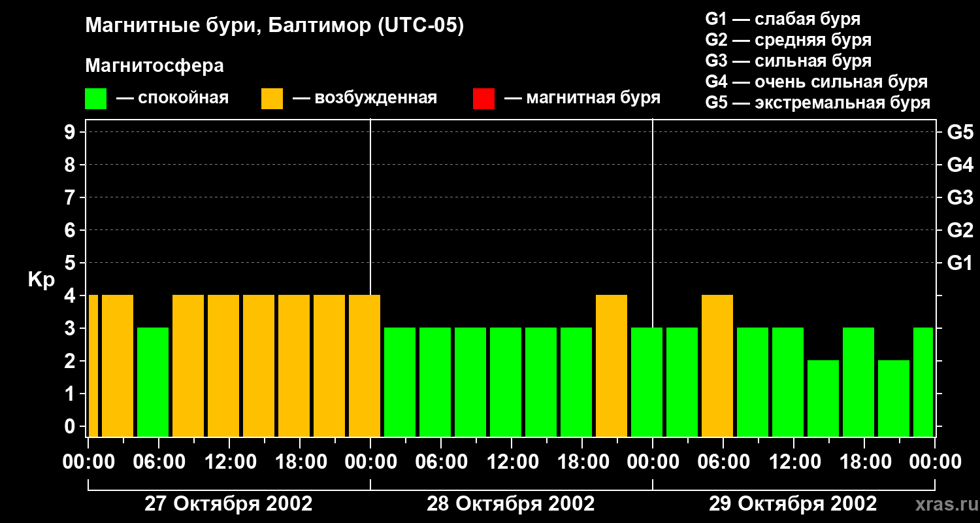Image resolution: width=980 pixels, height=523 pixels.
Task: Click the first Kp 2 bar on 29 October
Action: pos(823,397)
